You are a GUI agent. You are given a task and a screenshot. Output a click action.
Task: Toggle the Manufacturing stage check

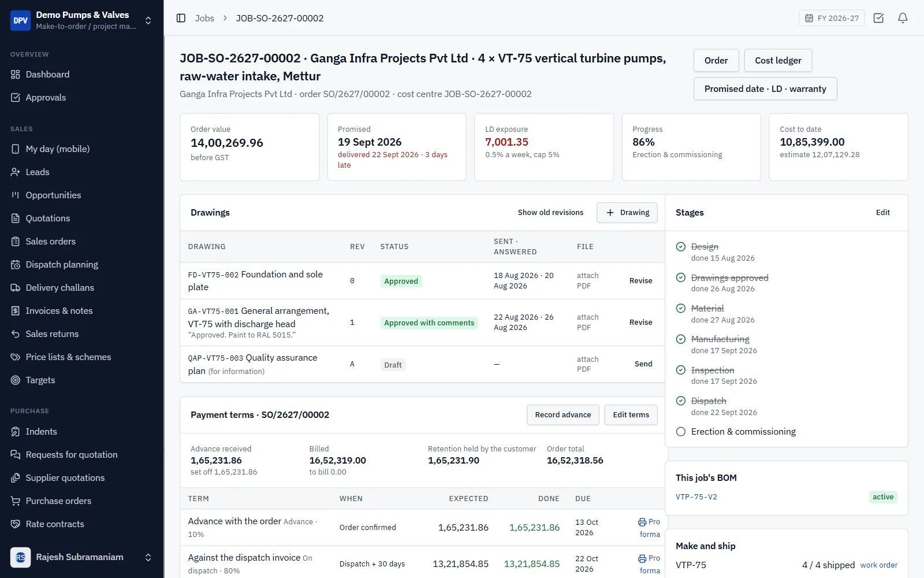click(681, 339)
